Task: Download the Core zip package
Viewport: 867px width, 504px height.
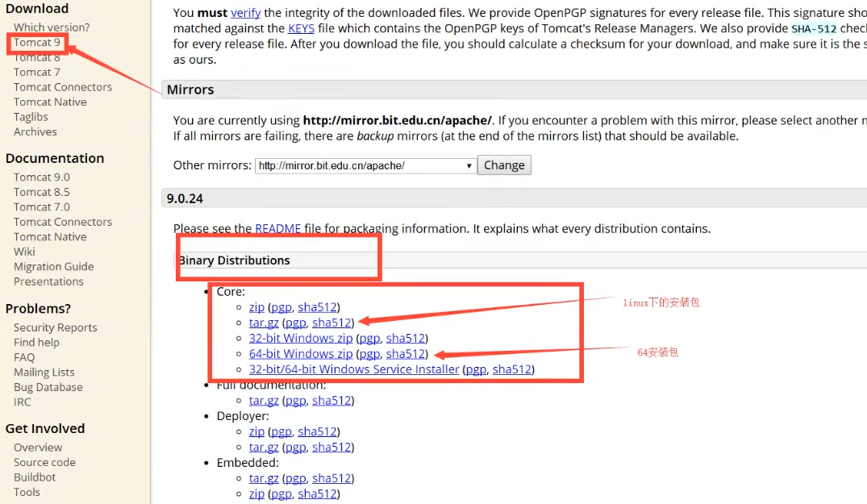Action: [x=256, y=307]
